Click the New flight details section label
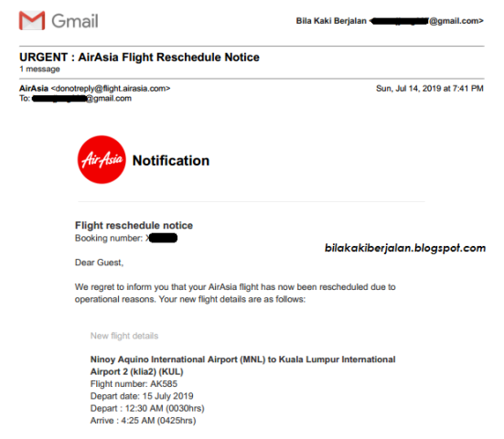 (x=124, y=336)
